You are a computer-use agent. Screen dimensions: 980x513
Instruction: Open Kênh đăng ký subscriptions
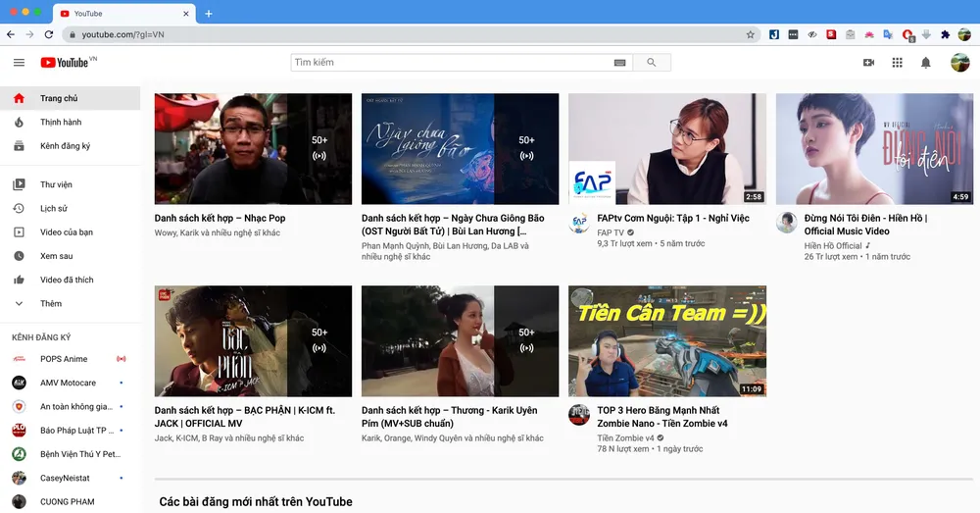point(70,146)
